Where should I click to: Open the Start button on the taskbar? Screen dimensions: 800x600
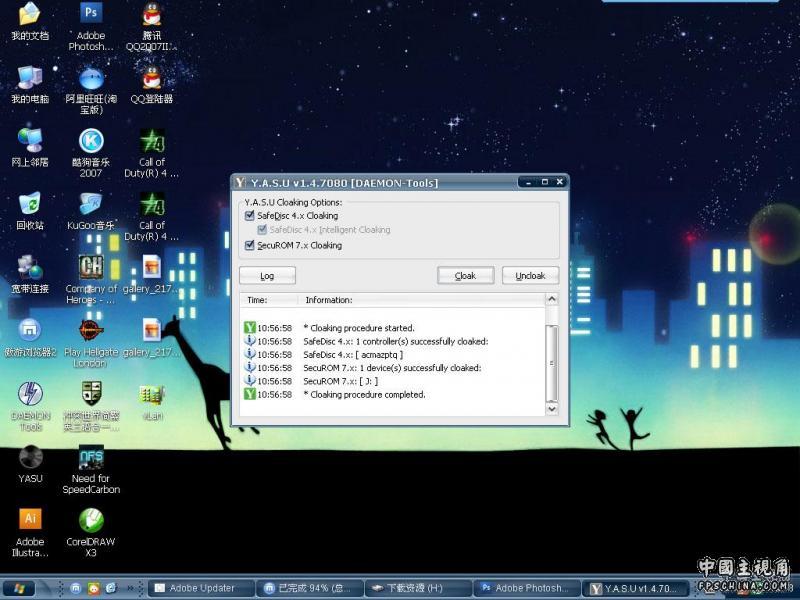tap(19, 588)
